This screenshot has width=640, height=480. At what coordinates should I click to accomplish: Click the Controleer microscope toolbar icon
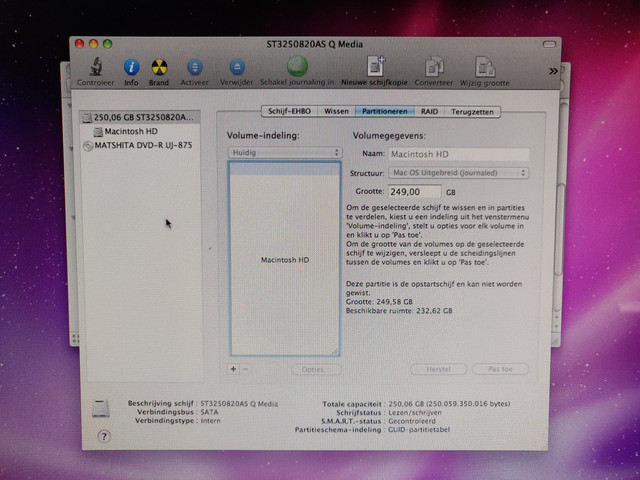coord(96,67)
